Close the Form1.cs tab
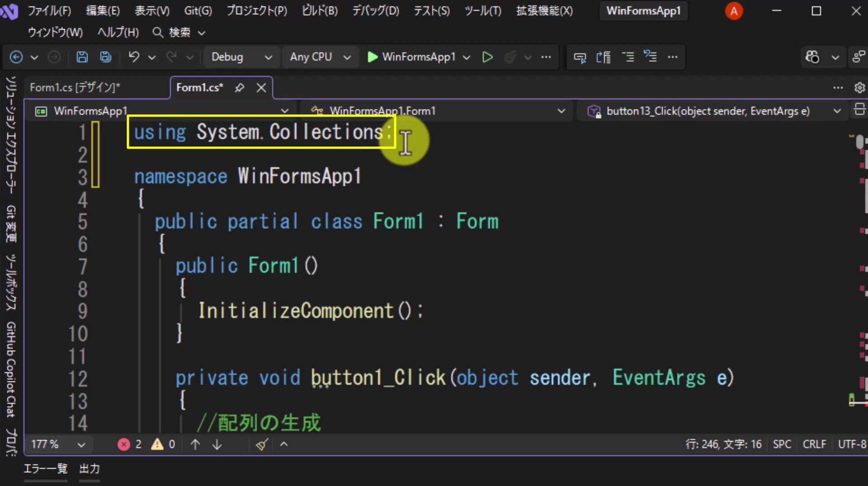 pyautogui.click(x=261, y=88)
